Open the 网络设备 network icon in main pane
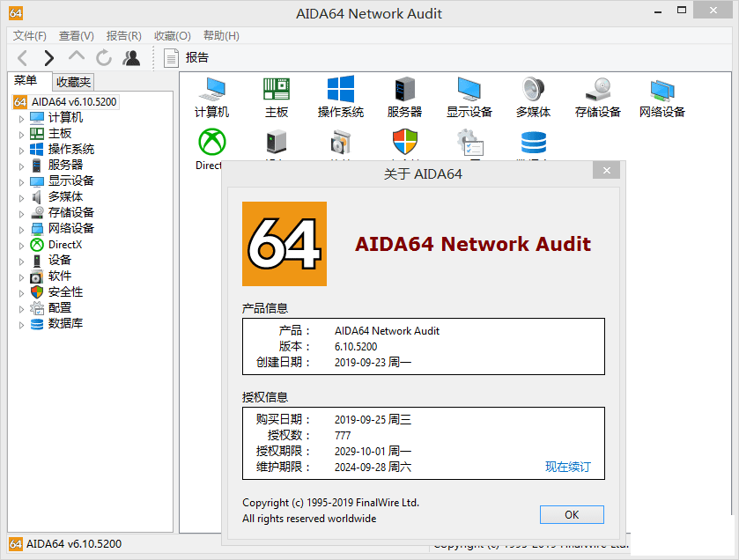The image size is (739, 560). (x=662, y=98)
